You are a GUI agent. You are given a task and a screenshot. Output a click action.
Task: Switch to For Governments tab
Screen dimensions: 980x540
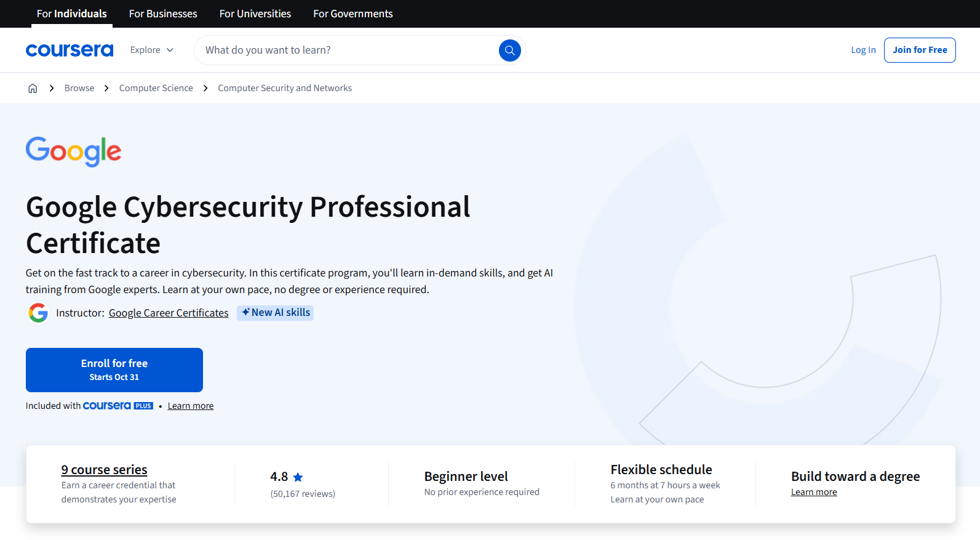[x=353, y=14]
